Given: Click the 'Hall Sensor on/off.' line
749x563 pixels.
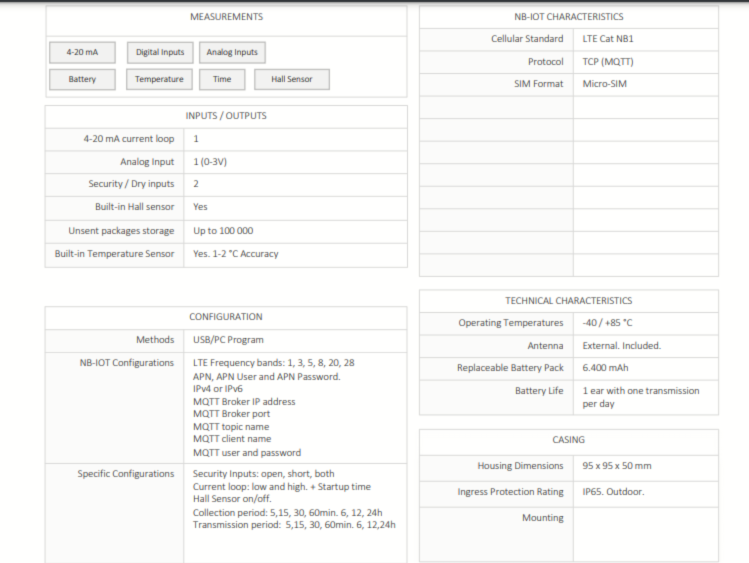Looking at the screenshot, I should (x=232, y=499).
